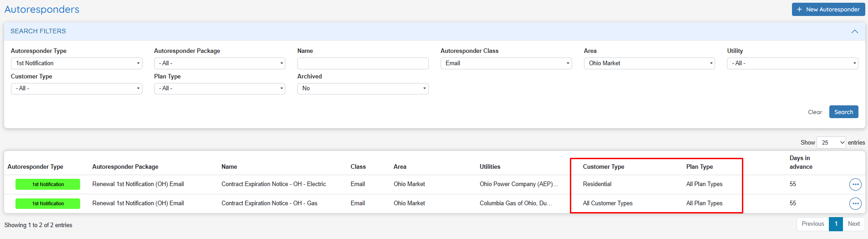Open the Autoresponder Type dropdown

coord(76,63)
